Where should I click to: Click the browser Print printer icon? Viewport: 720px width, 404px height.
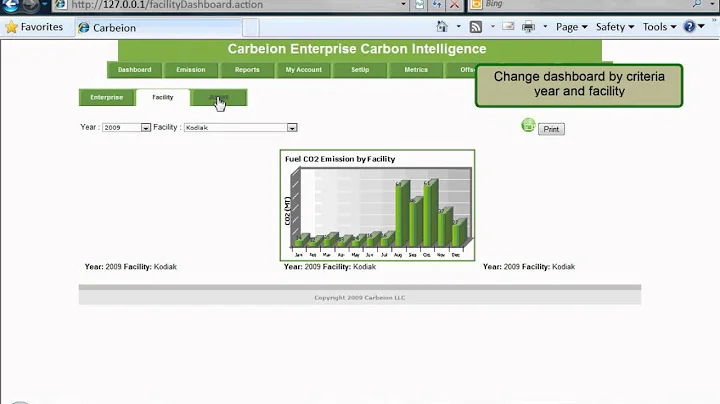point(529,27)
